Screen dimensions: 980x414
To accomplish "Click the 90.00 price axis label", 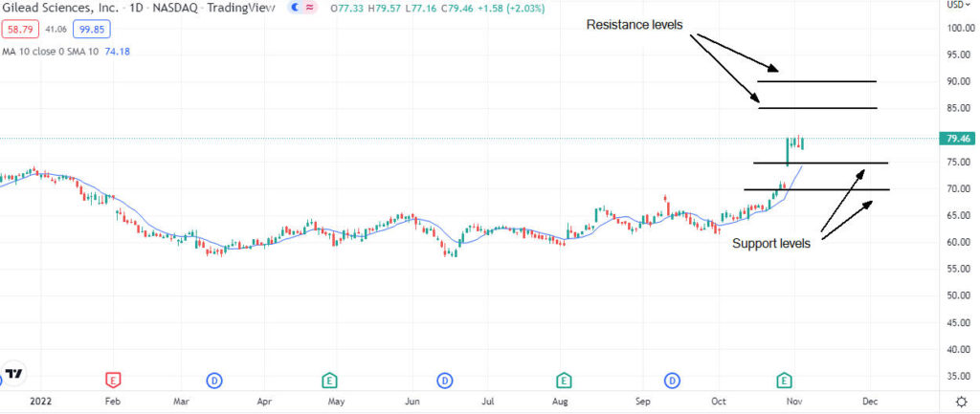I will pos(960,81).
